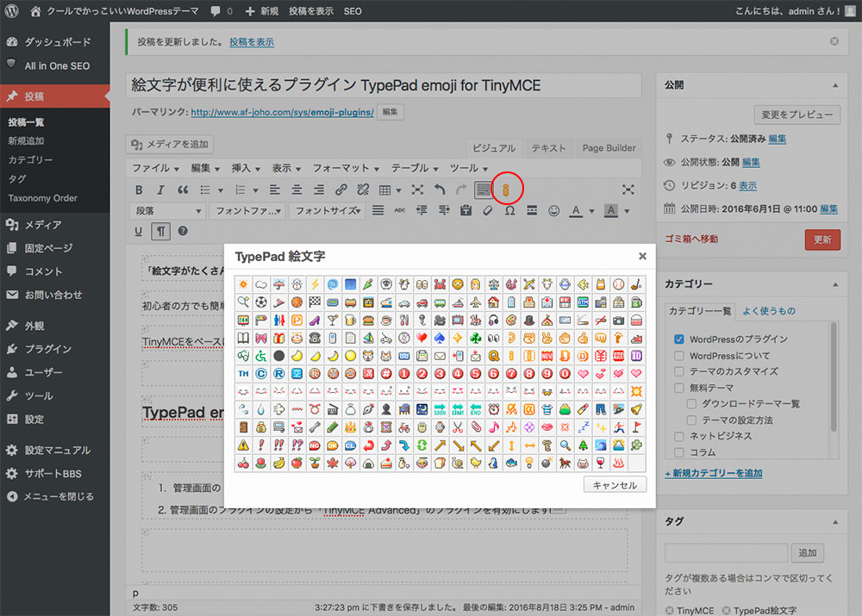Check 無料テーマ category
862x616 pixels.
pos(679,388)
